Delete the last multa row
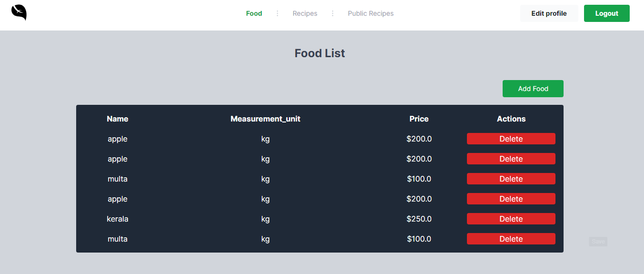 point(511,239)
